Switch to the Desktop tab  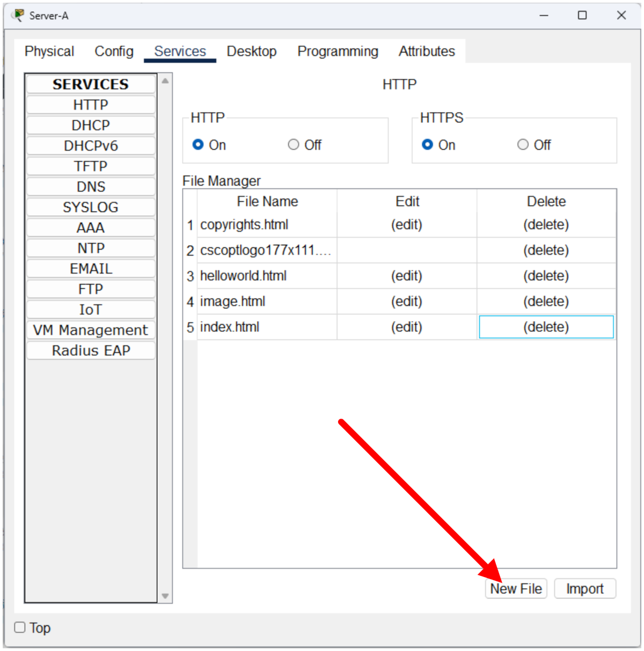point(251,52)
